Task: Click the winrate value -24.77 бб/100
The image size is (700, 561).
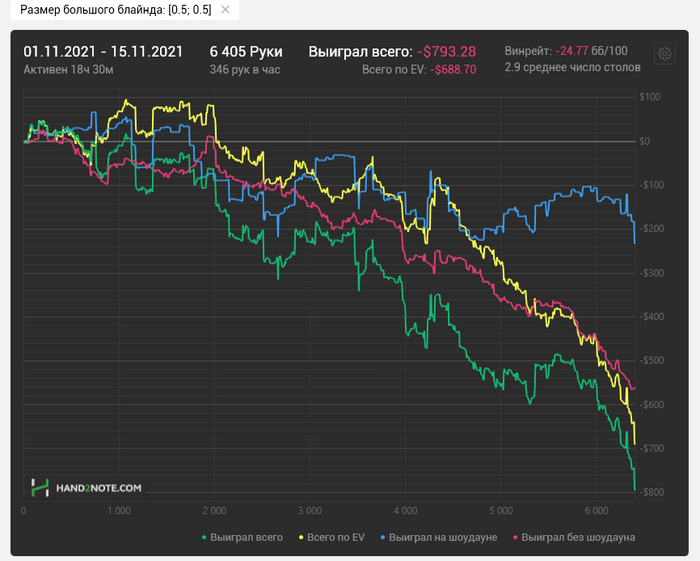Action: point(592,51)
